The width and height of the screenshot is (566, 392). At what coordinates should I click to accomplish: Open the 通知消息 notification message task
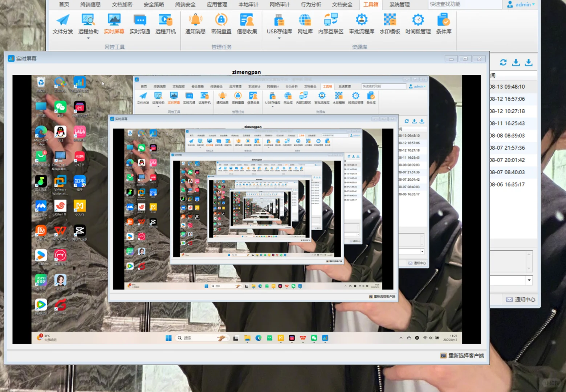pyautogui.click(x=195, y=24)
